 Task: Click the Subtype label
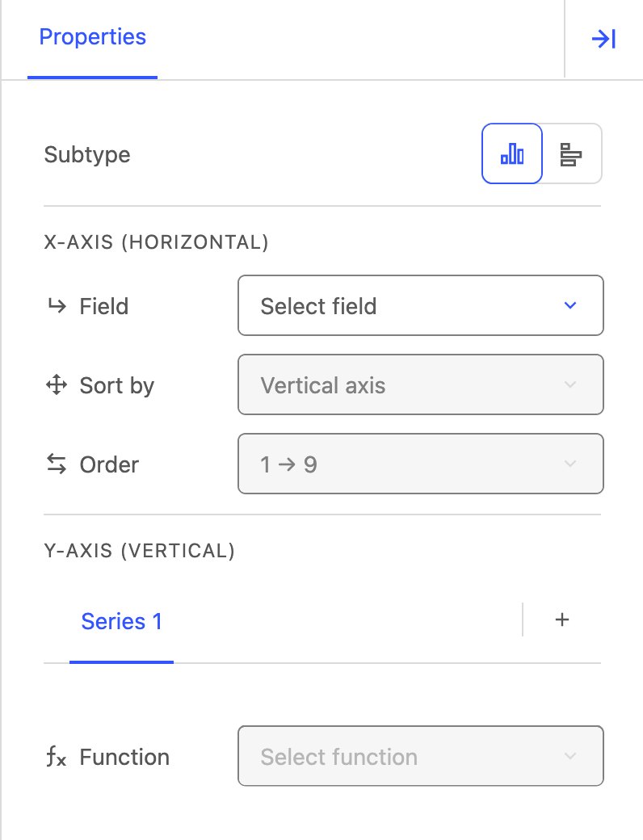(87, 155)
